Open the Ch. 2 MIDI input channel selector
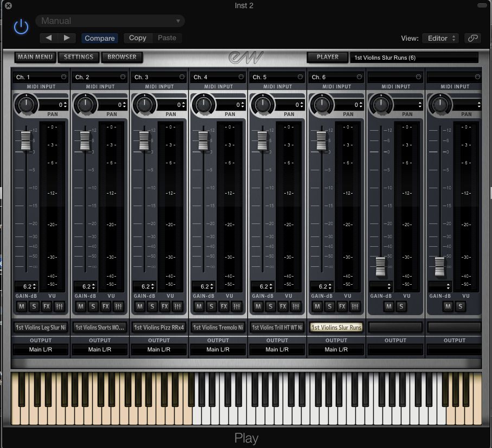 coord(100,77)
